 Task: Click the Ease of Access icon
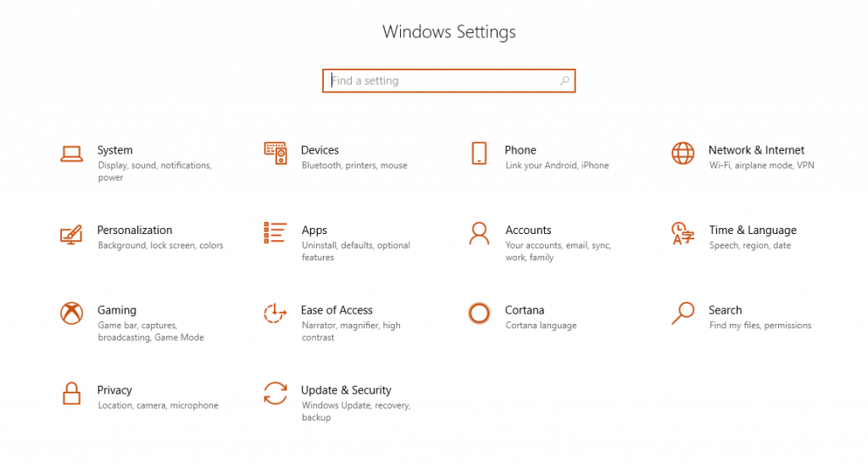275,314
